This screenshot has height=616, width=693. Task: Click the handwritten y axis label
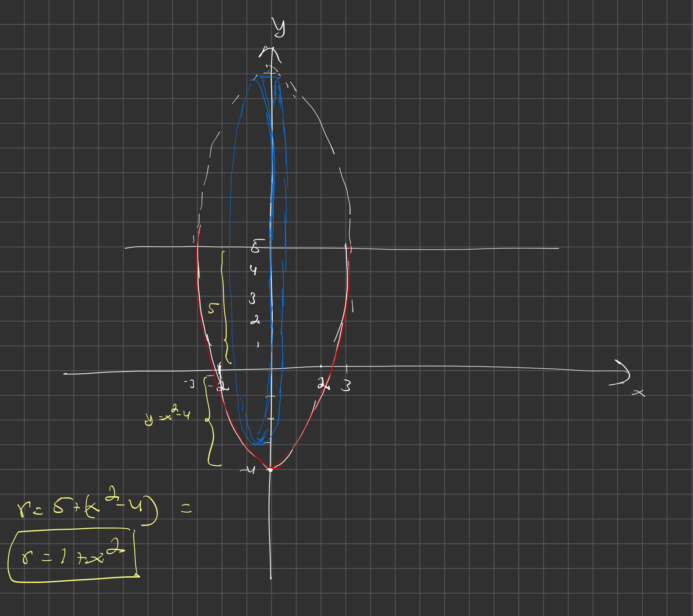point(279,27)
